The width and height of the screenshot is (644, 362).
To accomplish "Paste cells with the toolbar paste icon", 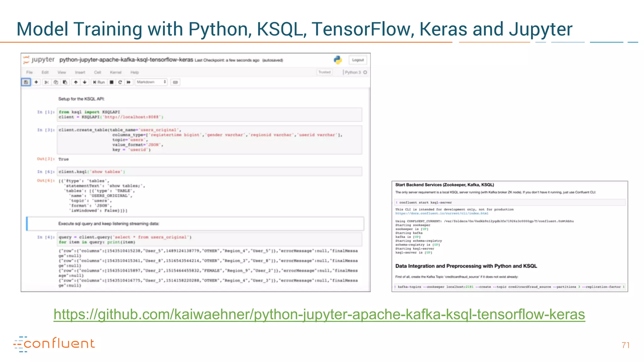I will click(x=65, y=82).
